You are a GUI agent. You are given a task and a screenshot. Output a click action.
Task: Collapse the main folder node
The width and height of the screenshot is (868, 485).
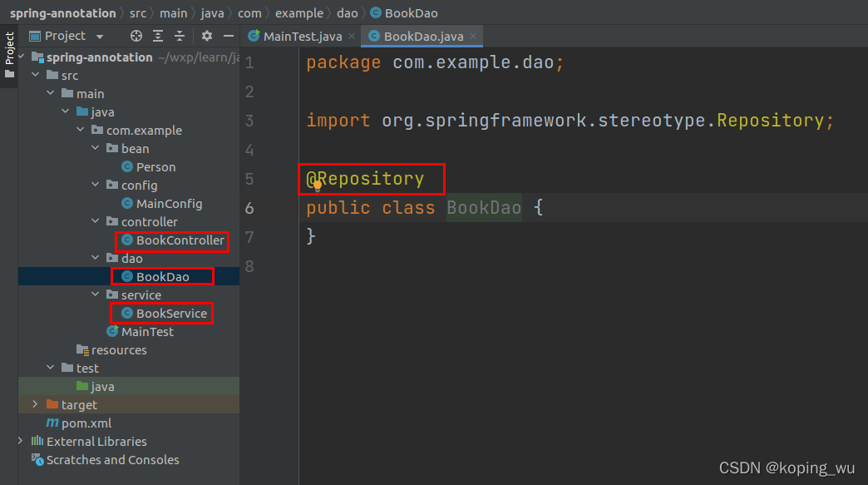pyautogui.click(x=51, y=93)
